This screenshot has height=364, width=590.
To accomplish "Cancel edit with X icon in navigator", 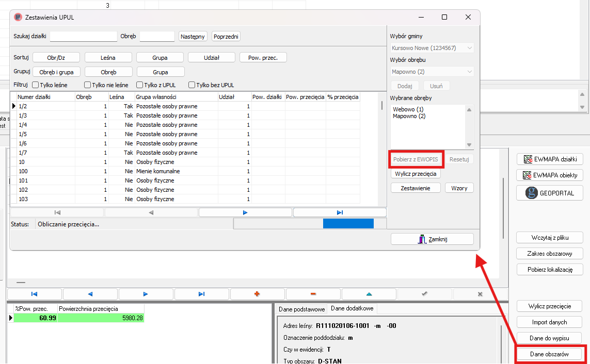I will coord(480,294).
